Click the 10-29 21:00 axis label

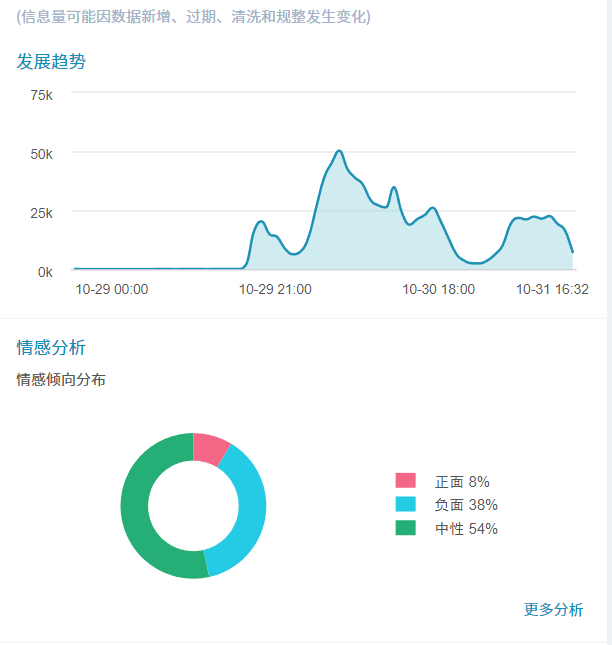tap(275, 289)
